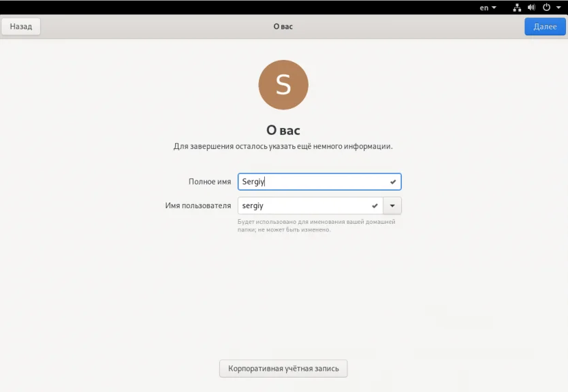This screenshot has height=392, width=568.
Task: Click the large О вас heading
Action: (283, 130)
